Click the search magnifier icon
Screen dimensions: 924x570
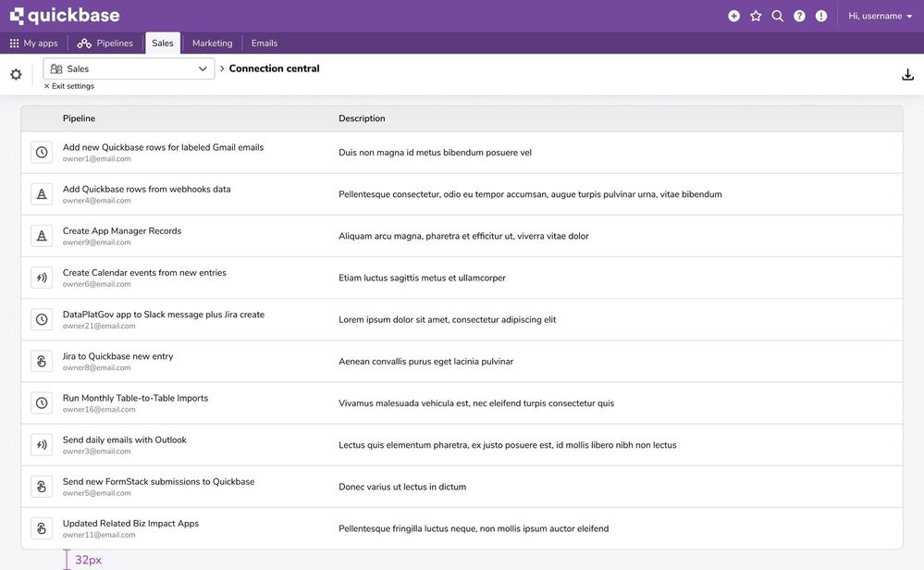[x=777, y=16]
